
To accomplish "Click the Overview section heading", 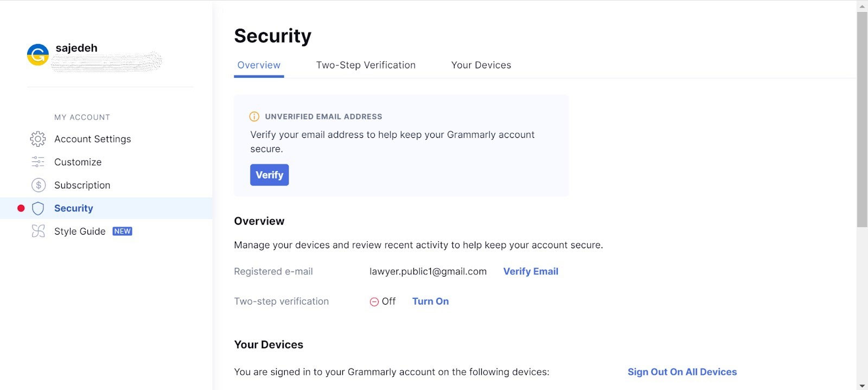I will point(259,221).
